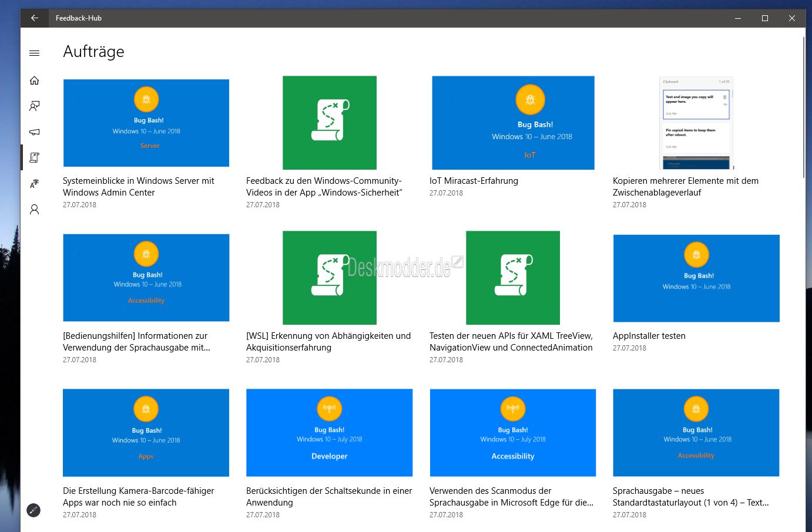Click date 27.07.2018 under AppInstaller testen
The width and height of the screenshot is (812, 532).
pyautogui.click(x=629, y=348)
